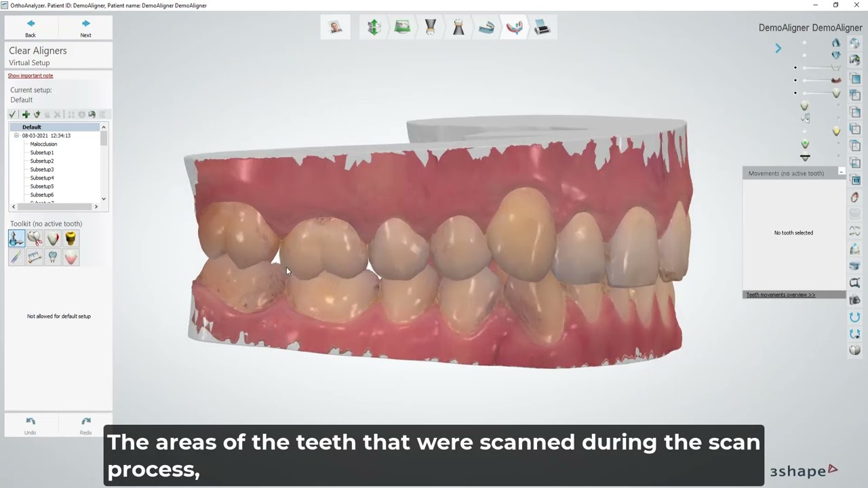
Task: Select the Default setup header row
Action: 54,127
